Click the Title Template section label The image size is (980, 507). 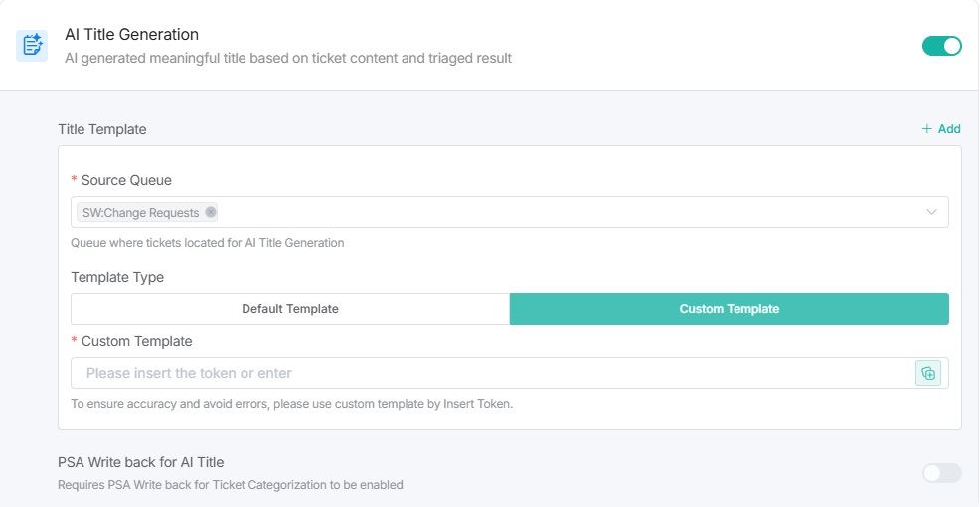pos(101,129)
